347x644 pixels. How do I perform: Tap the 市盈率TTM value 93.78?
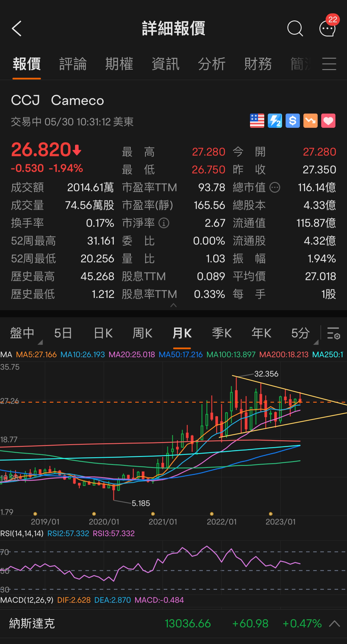click(x=212, y=187)
